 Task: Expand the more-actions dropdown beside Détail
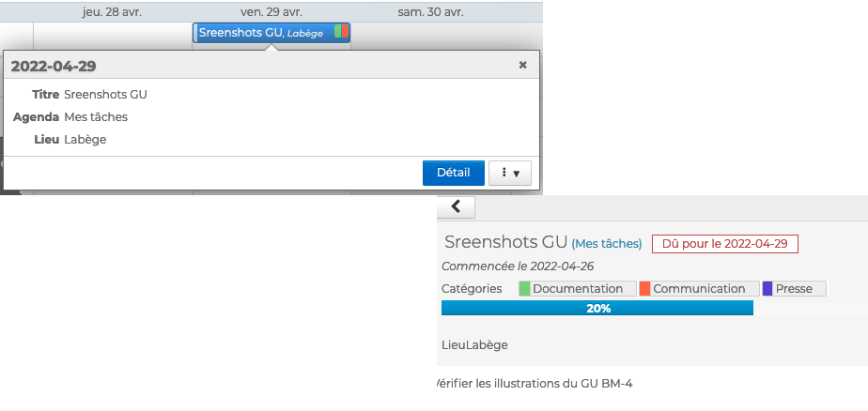510,174
